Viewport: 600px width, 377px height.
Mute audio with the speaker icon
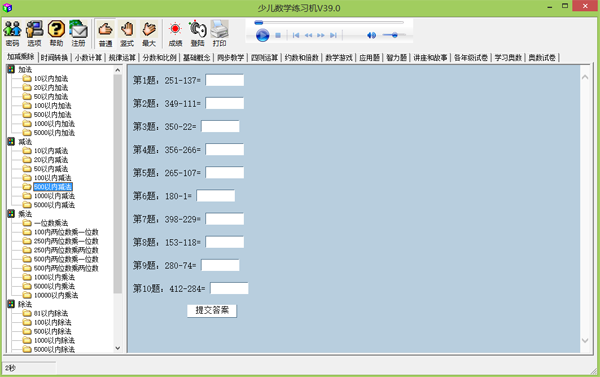[x=371, y=35]
